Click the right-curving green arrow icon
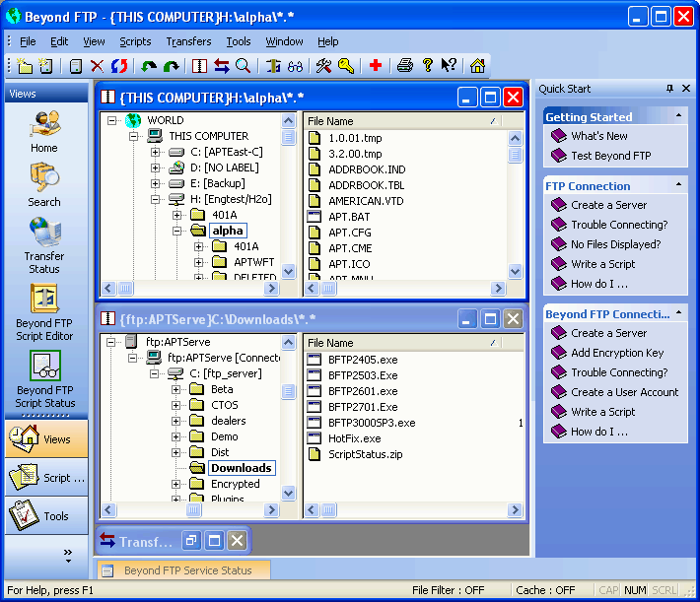700x602 pixels. pyautogui.click(x=171, y=66)
